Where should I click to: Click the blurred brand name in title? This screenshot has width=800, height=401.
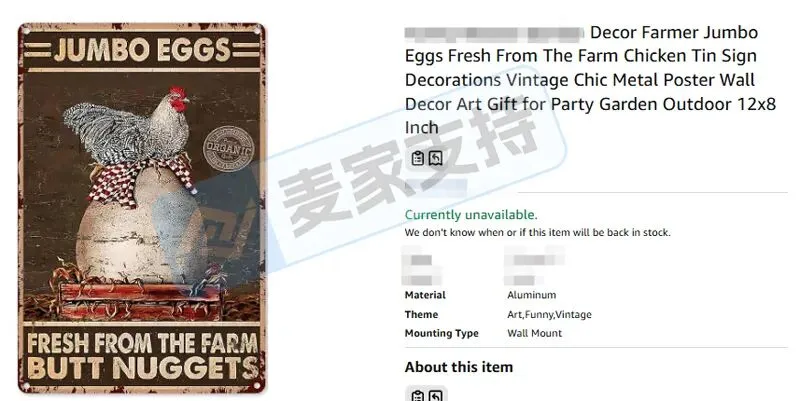click(x=494, y=34)
